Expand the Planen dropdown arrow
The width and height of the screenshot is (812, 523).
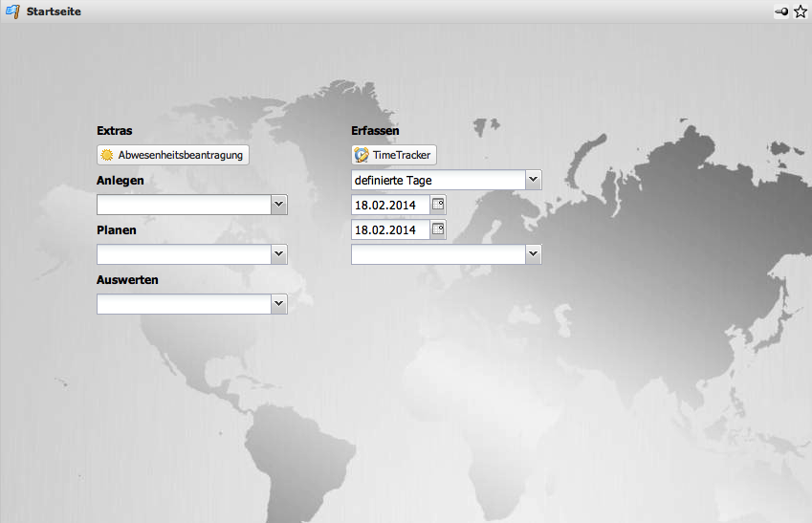click(x=279, y=254)
